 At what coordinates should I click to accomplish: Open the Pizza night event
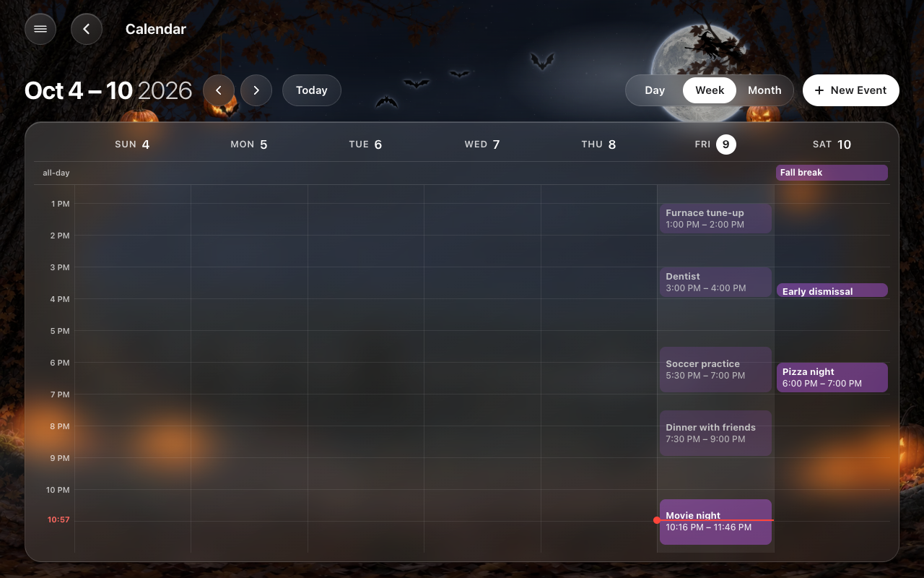click(832, 377)
